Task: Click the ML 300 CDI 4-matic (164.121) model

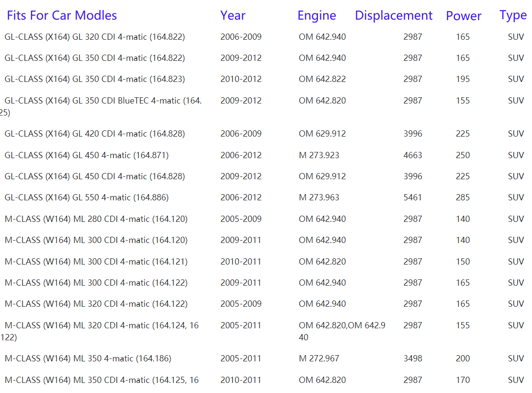Action: coord(96,262)
